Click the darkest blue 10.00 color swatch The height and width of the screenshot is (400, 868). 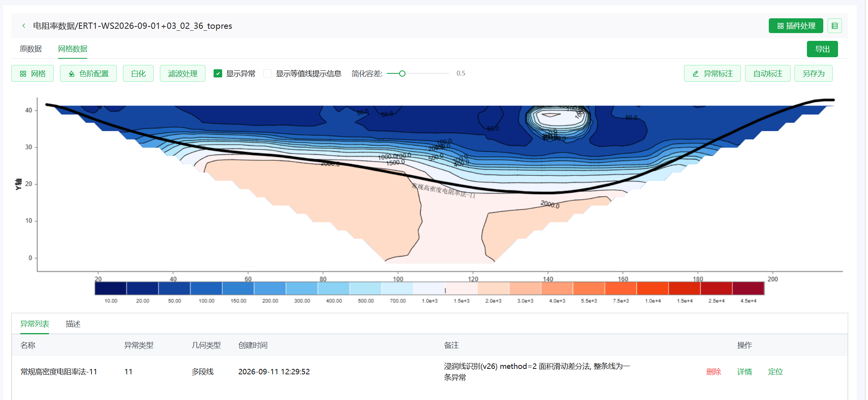(x=111, y=288)
